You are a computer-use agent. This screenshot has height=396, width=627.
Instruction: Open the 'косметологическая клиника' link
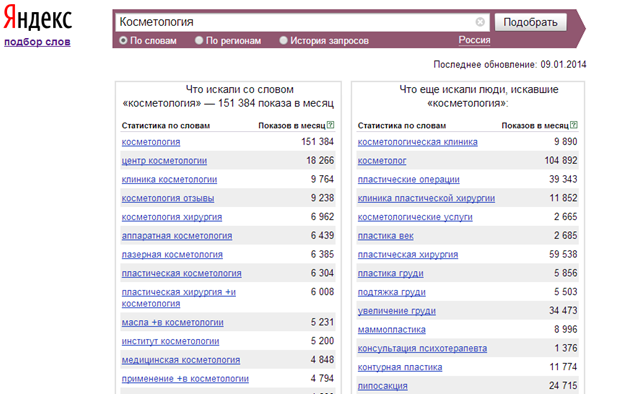(x=417, y=142)
